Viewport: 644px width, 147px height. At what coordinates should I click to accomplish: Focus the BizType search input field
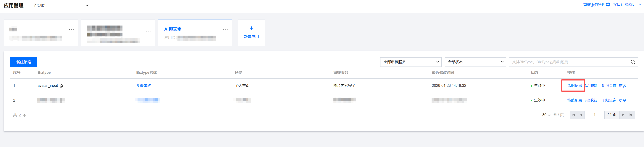pyautogui.click(x=569, y=62)
